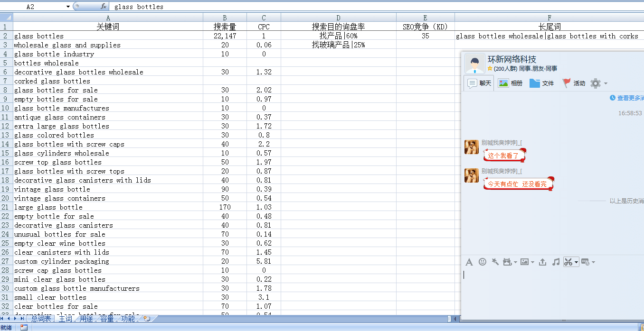Screen dimensions: 644x331
Task: Switch to the 功能 sheet tab
Action: pos(128,319)
